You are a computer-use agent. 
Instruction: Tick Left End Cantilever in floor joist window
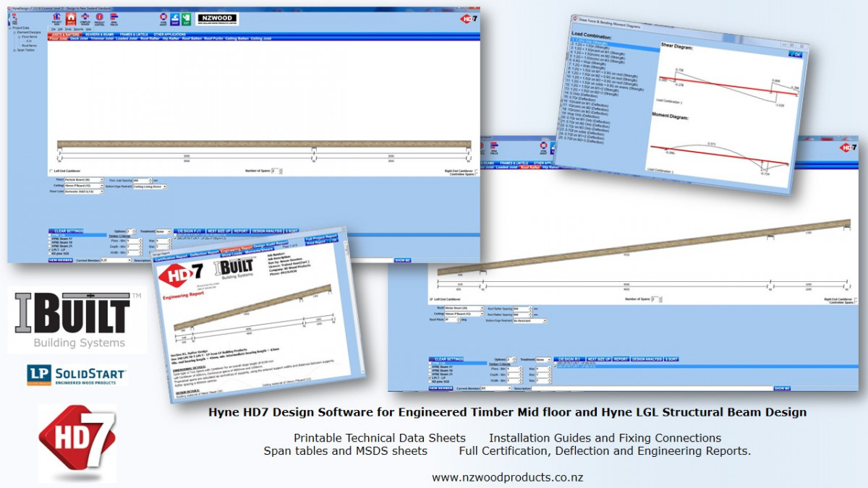pos(51,171)
